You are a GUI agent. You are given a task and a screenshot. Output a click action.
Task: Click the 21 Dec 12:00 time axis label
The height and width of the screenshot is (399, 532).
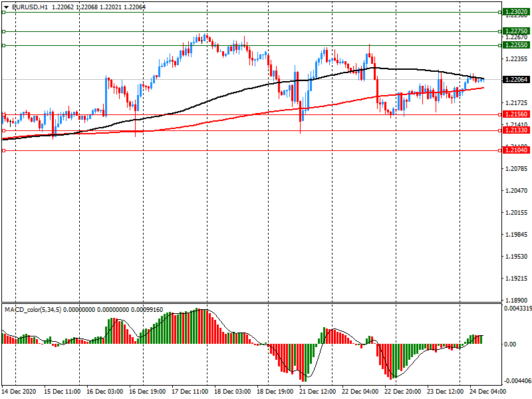pyautogui.click(x=317, y=392)
